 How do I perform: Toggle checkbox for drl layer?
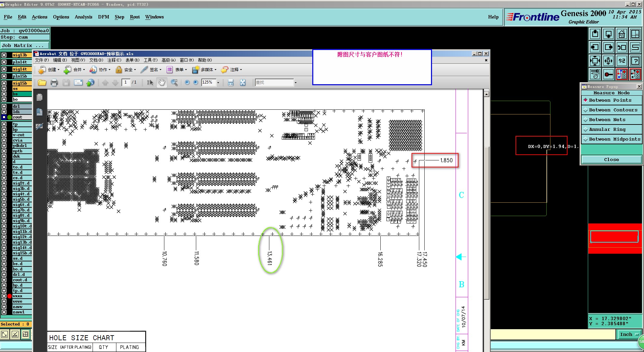coord(4,106)
